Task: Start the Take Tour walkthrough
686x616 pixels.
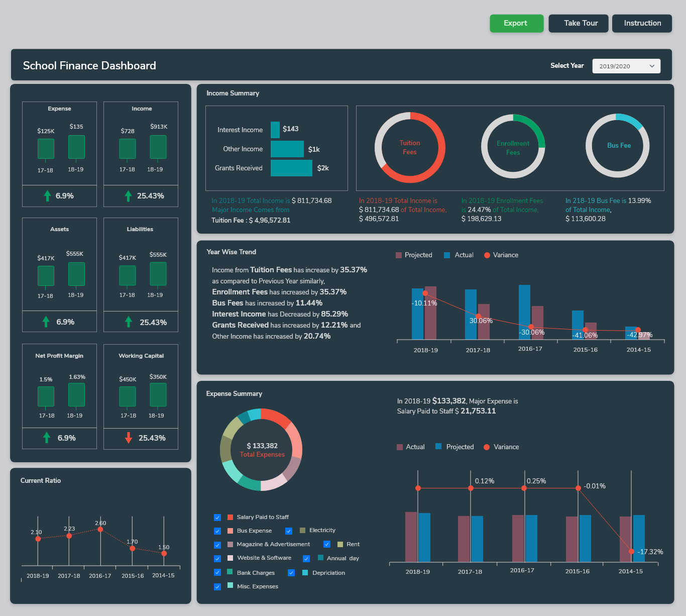Action: pyautogui.click(x=578, y=23)
